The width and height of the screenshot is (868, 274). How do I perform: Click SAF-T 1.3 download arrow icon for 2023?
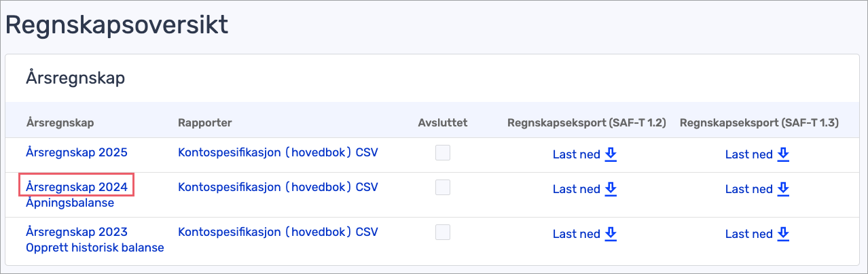(x=783, y=233)
